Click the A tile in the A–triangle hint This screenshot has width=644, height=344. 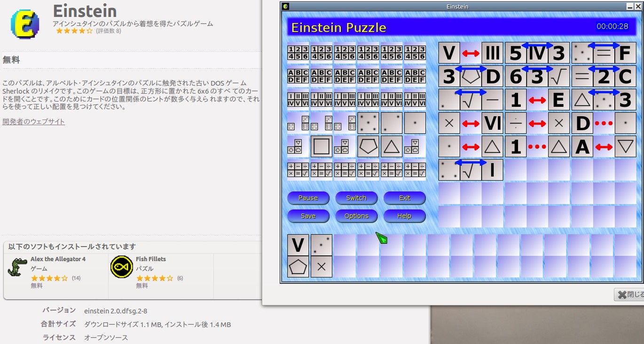pos(582,147)
